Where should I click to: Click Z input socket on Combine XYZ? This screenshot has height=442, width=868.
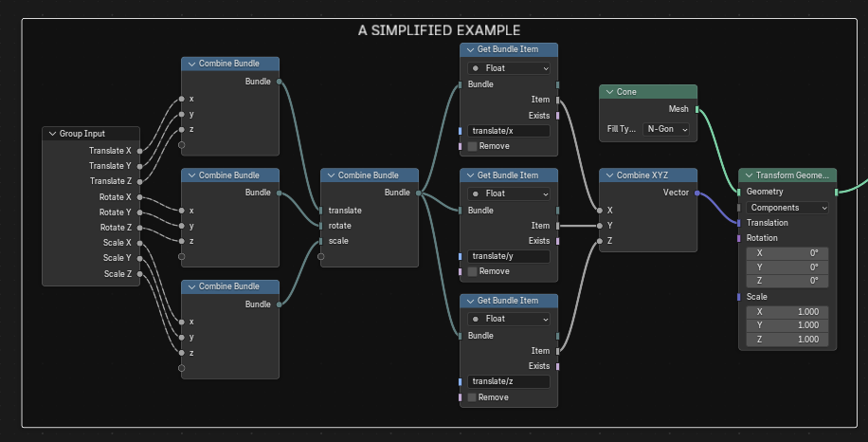(x=600, y=241)
